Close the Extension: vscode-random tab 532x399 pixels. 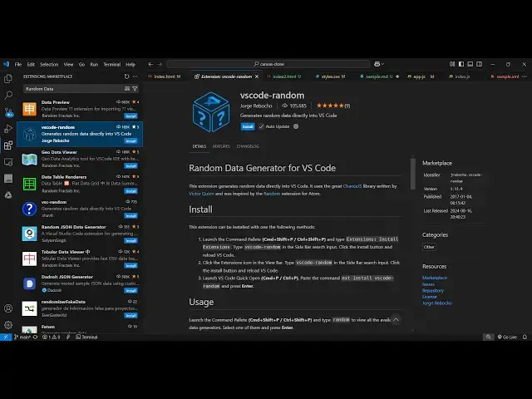(257, 76)
